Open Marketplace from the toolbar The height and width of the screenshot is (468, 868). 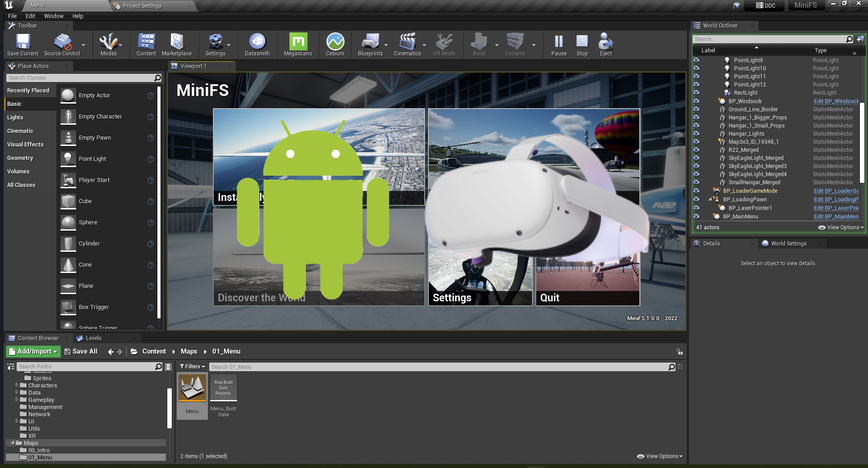tap(177, 44)
